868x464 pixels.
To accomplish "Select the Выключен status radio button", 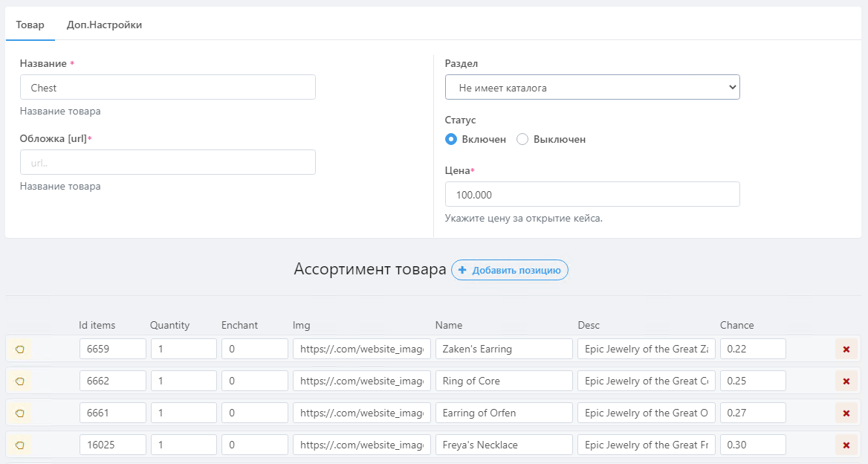I will (x=522, y=139).
